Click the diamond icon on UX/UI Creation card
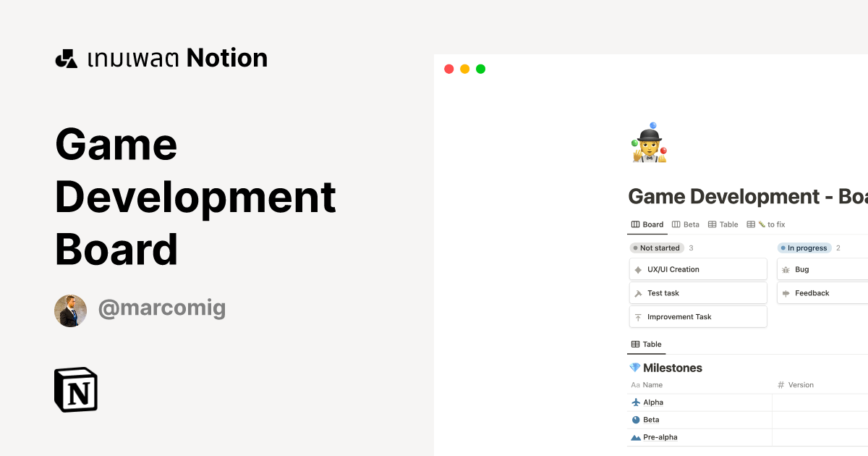The image size is (868, 456). point(637,269)
